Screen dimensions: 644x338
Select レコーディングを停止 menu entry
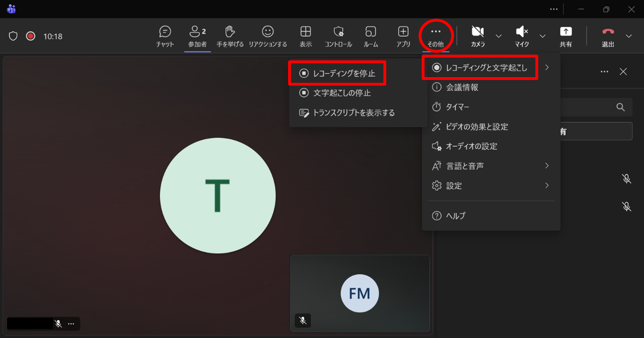tap(344, 73)
